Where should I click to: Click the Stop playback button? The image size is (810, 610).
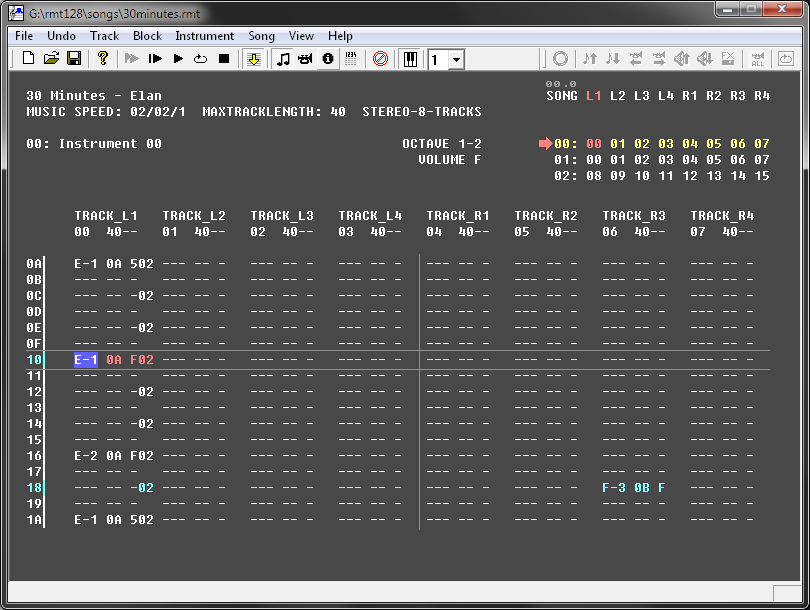(224, 59)
